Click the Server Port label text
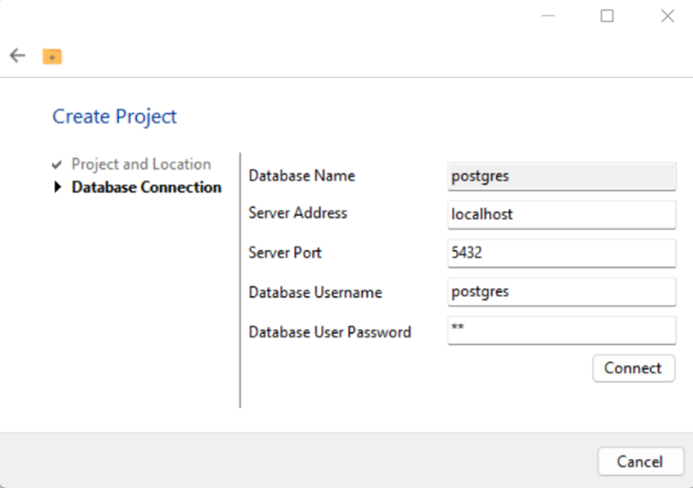 point(285,253)
